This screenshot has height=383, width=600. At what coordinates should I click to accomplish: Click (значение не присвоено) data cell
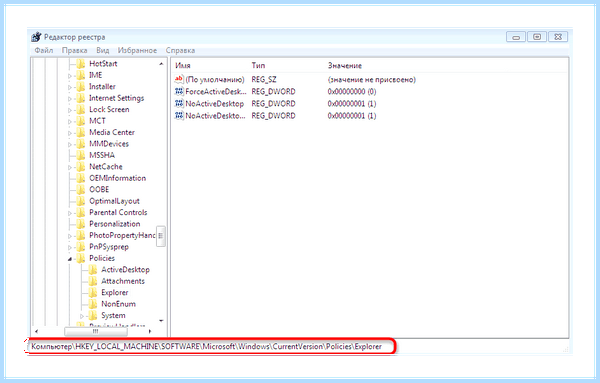pyautogui.click(x=372, y=80)
